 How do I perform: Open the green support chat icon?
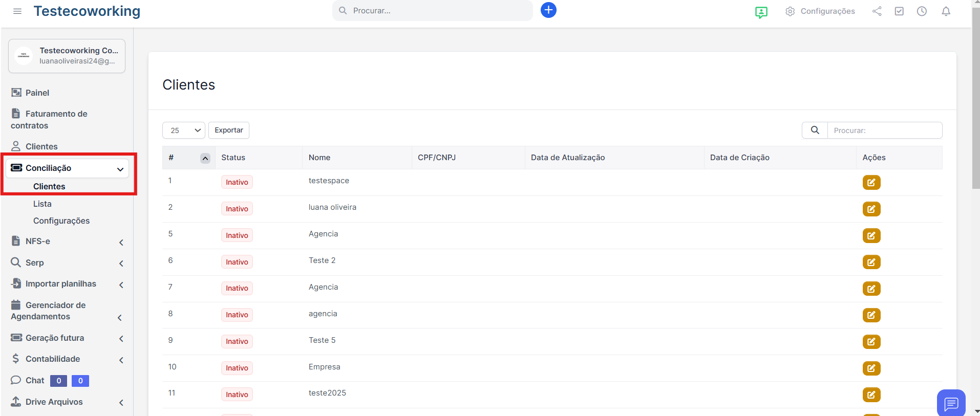click(x=761, y=12)
